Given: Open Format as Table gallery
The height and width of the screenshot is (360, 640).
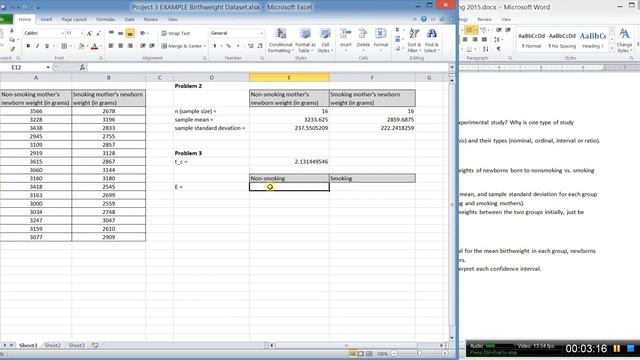Looking at the screenshot, I should point(305,41).
